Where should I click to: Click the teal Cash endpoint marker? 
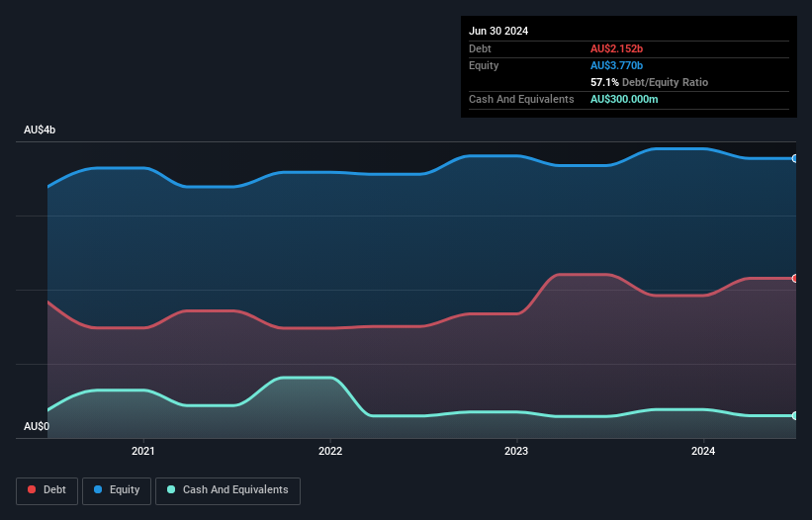(795, 415)
